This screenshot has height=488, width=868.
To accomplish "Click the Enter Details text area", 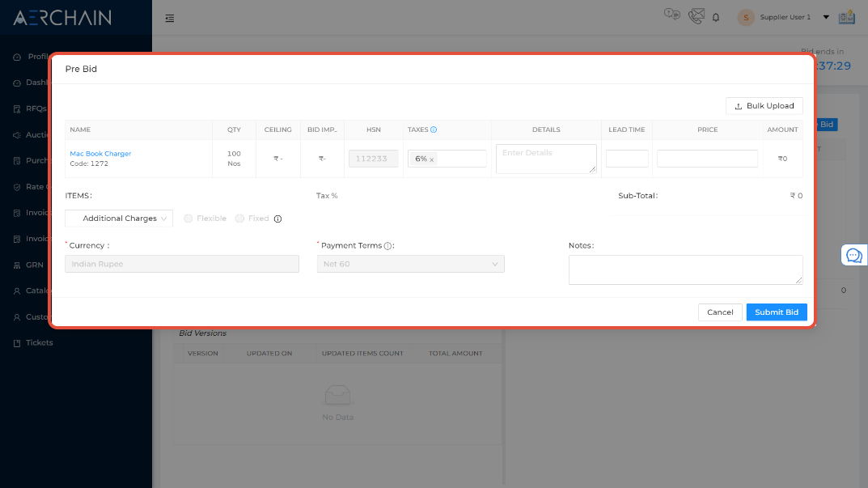I will click(x=546, y=159).
